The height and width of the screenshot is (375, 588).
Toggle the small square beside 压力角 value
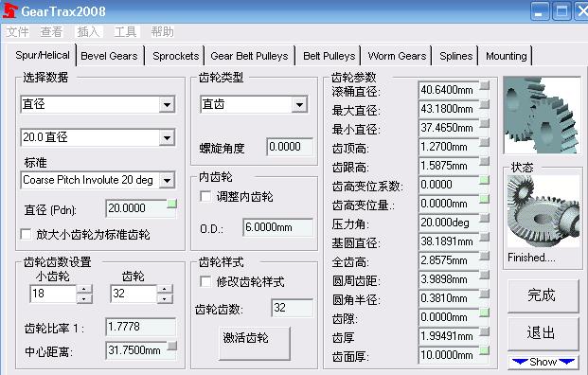pyautogui.click(x=485, y=218)
